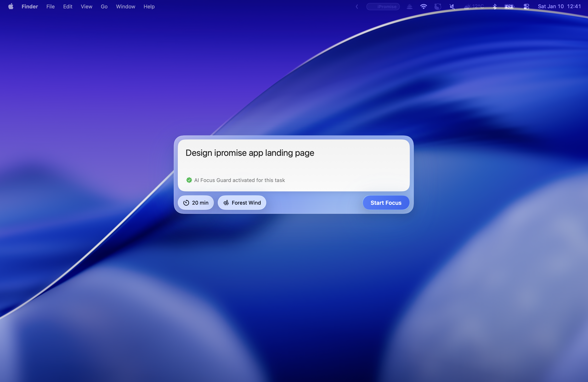This screenshot has height=382, width=588.
Task: Open Control Center toggles icon
Action: click(x=526, y=7)
